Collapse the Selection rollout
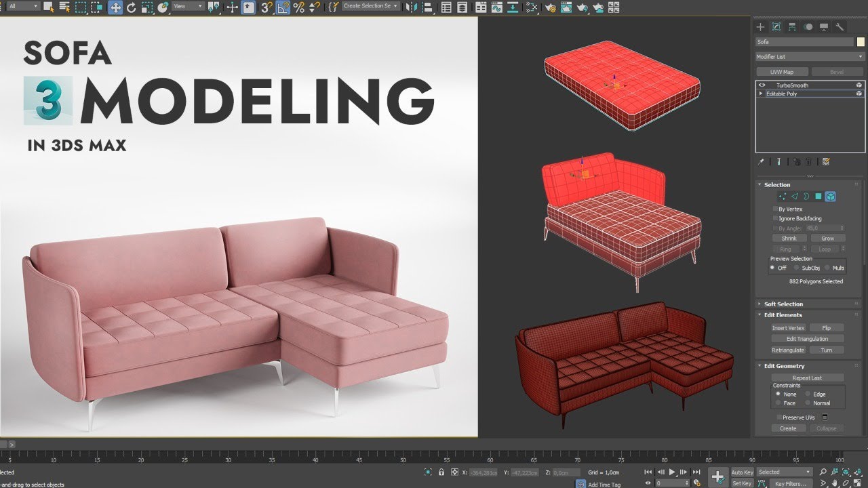This screenshot has height=488, width=868. tap(760, 184)
